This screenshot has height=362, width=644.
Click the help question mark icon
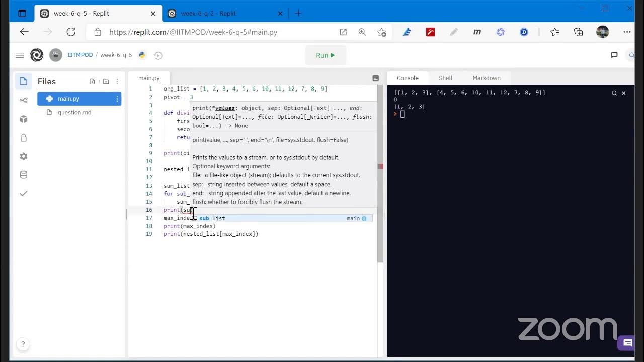[x=22, y=344]
